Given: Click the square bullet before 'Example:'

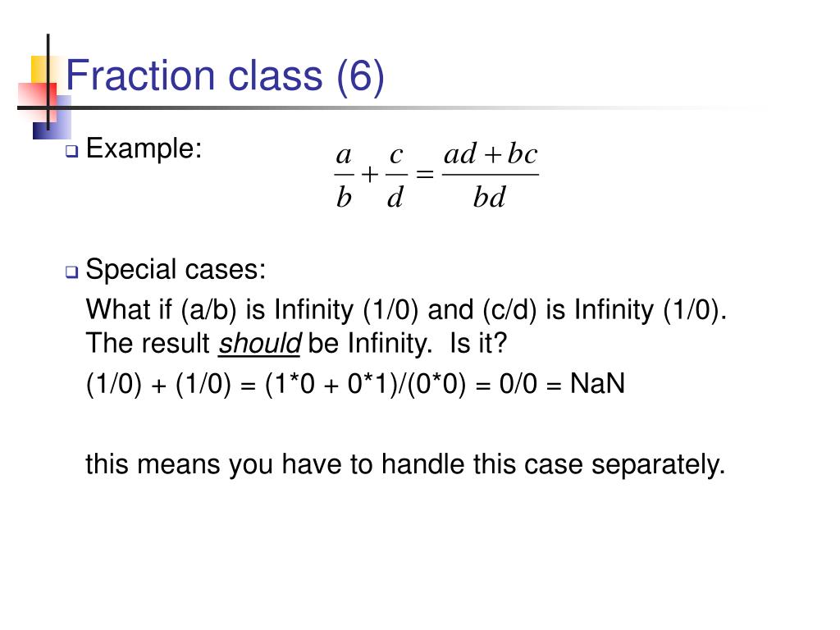Looking at the screenshot, I should coord(72,151).
